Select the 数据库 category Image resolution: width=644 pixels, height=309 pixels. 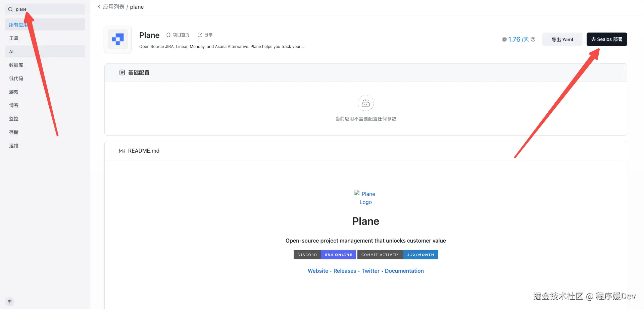pos(45,65)
